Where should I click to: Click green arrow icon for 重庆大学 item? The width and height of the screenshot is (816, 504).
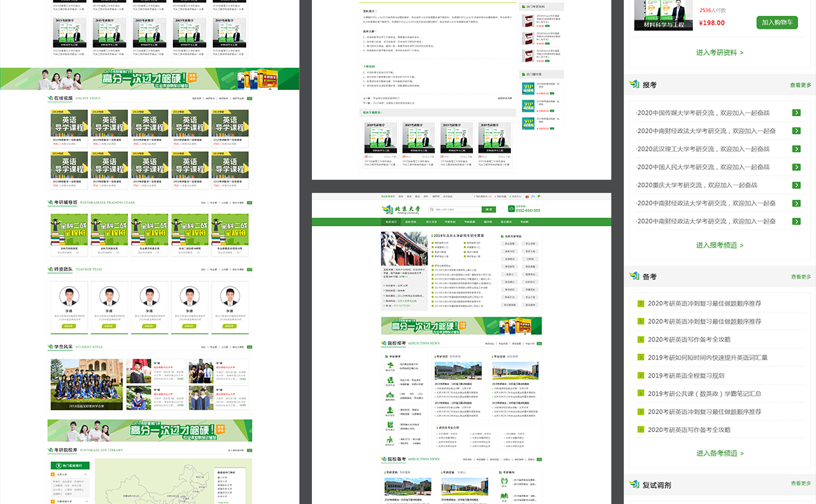[796, 185]
